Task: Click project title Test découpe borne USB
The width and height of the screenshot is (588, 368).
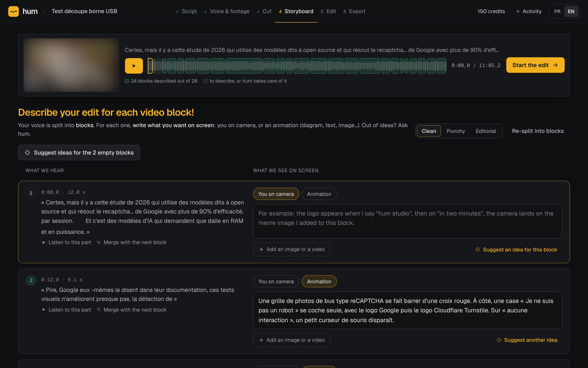Action: 84,11
